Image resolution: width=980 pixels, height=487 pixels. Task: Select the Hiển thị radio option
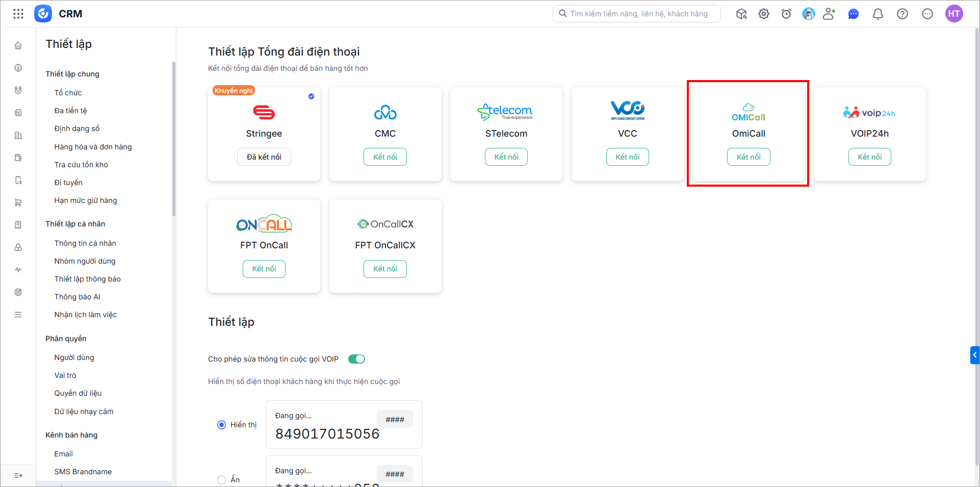pyautogui.click(x=221, y=425)
